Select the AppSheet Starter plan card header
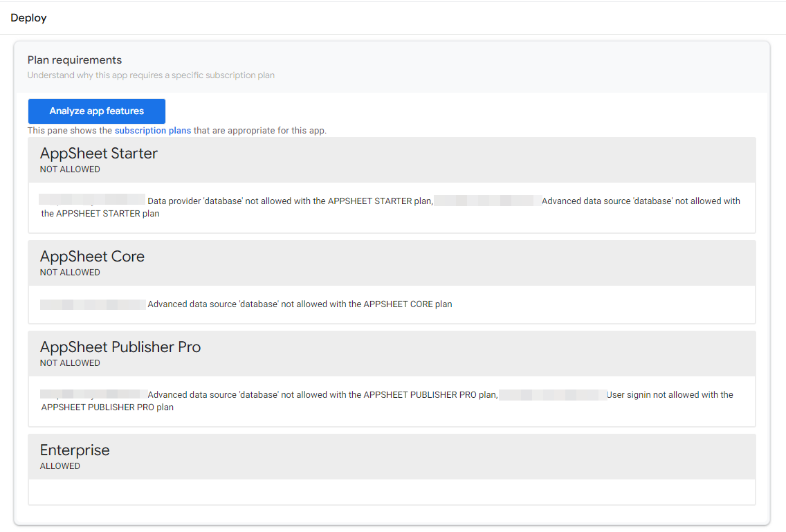 tap(98, 153)
